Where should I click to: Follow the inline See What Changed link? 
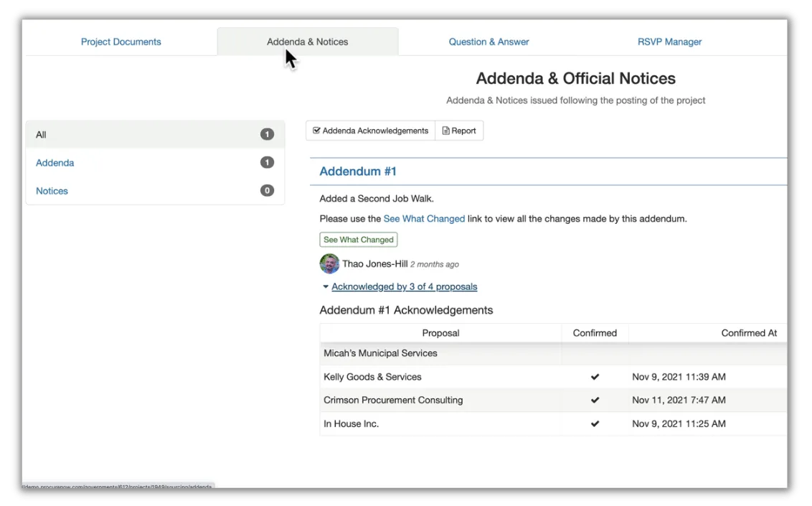pos(424,219)
